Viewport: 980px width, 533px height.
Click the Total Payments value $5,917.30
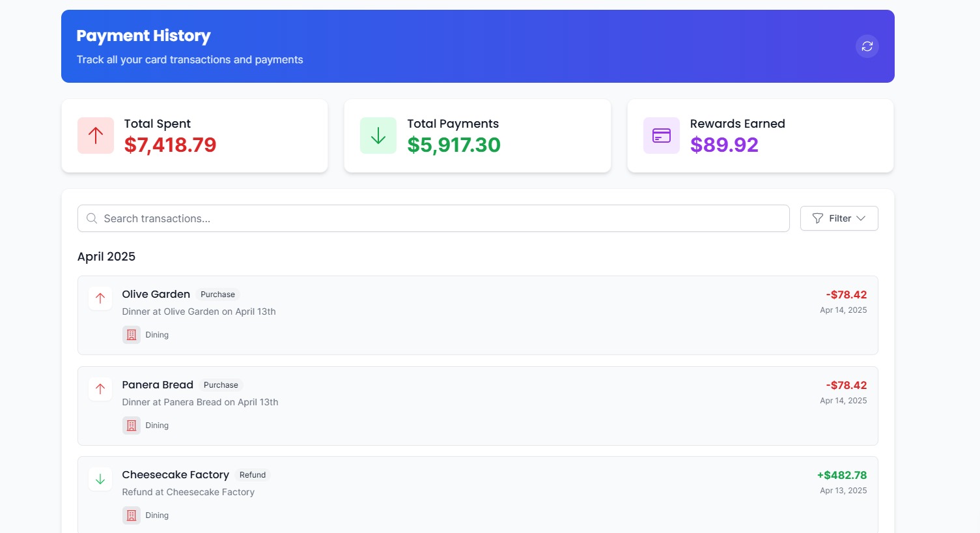[454, 145]
